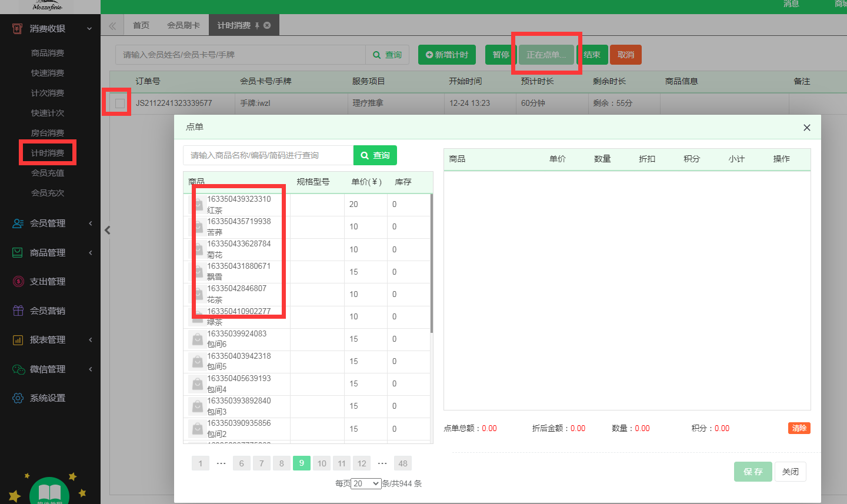Open the per-page count dropdown showing 20

[366, 483]
